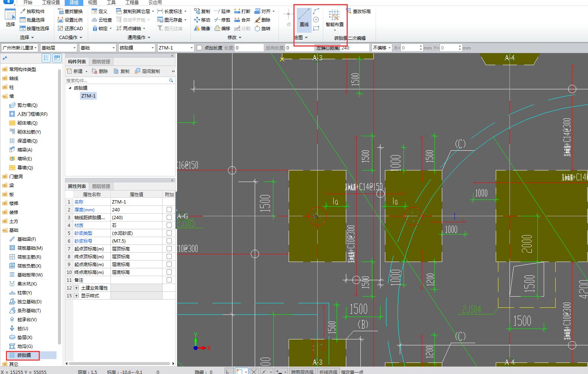Select the 打断 break tool
Screen dimensions: 588x374
(242, 11)
